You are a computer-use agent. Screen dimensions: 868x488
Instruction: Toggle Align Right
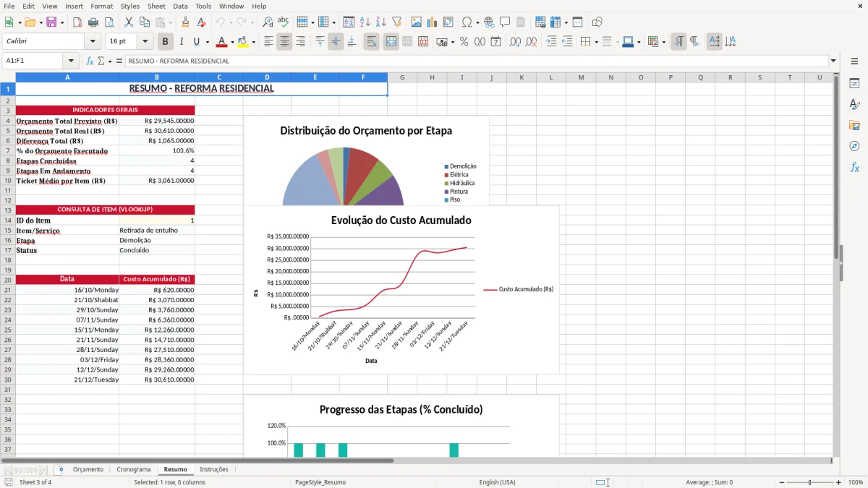(300, 42)
